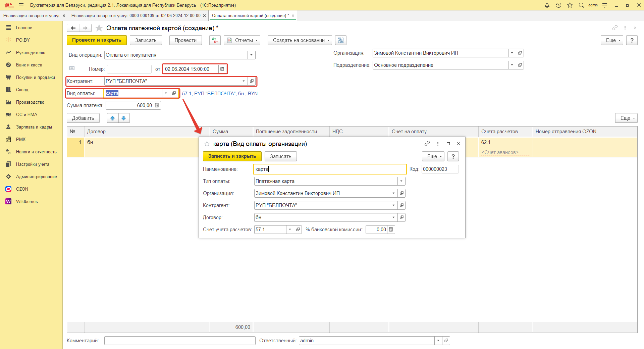Click Провести button

coord(185,40)
